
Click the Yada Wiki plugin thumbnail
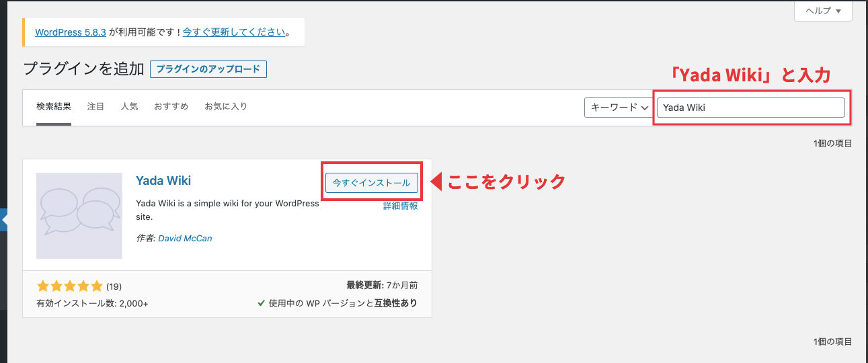coord(79,216)
